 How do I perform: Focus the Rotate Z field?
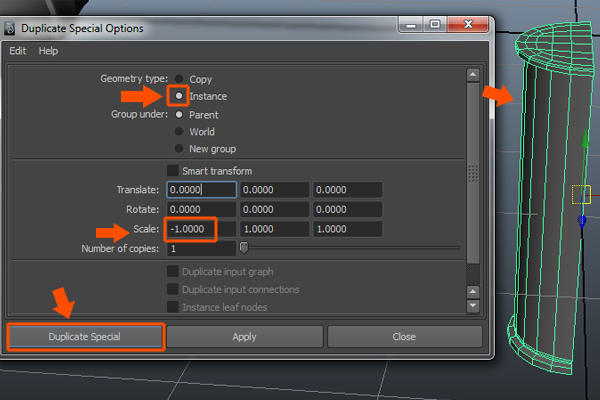point(347,209)
